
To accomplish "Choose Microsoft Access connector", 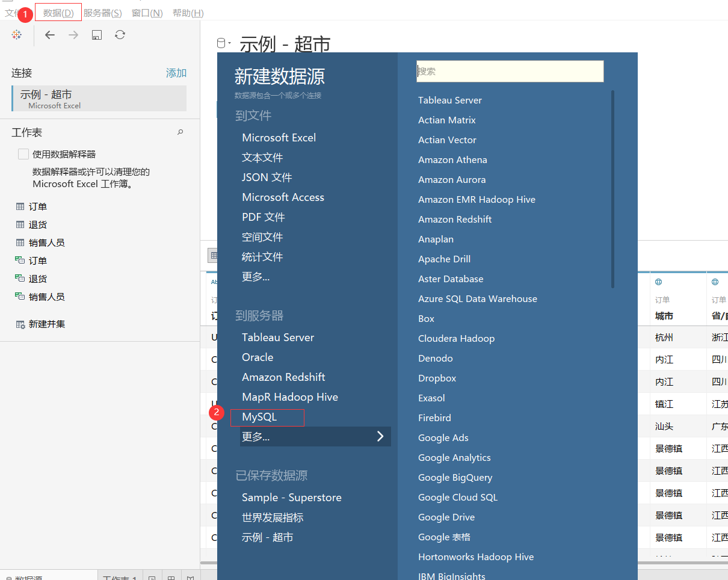I will coord(283,197).
